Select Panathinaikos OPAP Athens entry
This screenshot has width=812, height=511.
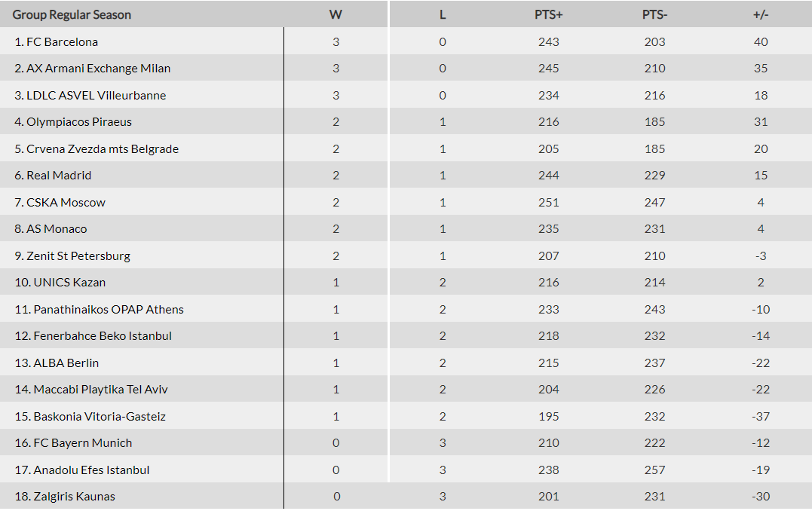(109, 310)
